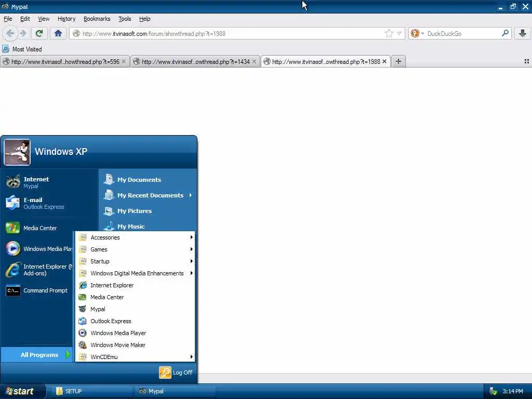
Task: Open My Pictures
Action: tap(148, 211)
